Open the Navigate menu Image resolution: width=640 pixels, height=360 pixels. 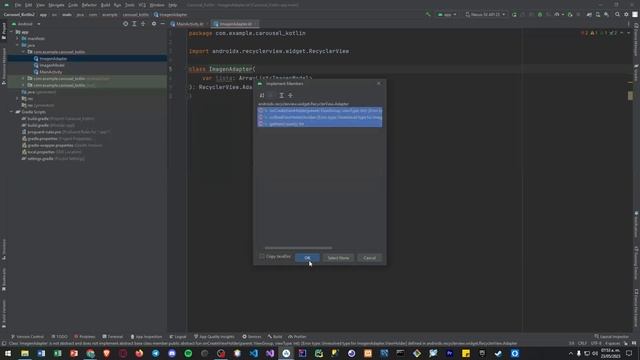pos(56,5)
